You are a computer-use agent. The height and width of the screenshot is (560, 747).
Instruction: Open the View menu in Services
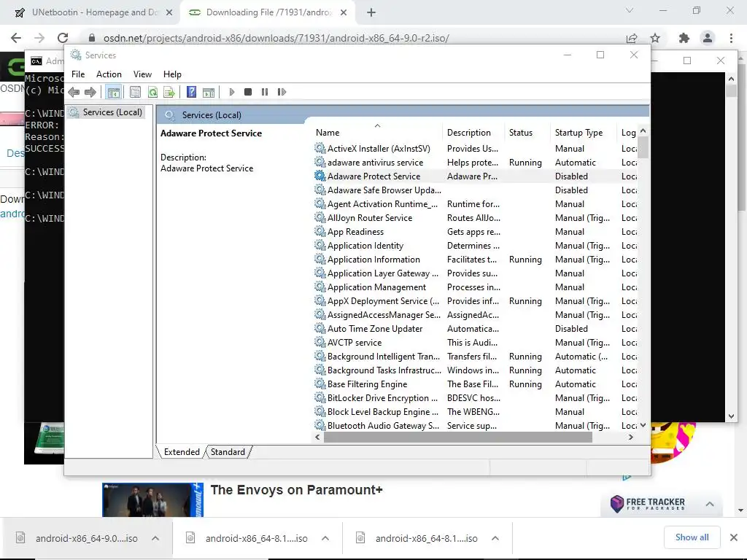point(142,74)
